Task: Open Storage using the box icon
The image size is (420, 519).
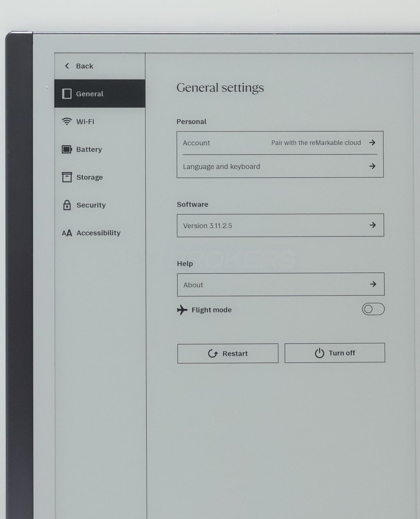Action: (67, 177)
